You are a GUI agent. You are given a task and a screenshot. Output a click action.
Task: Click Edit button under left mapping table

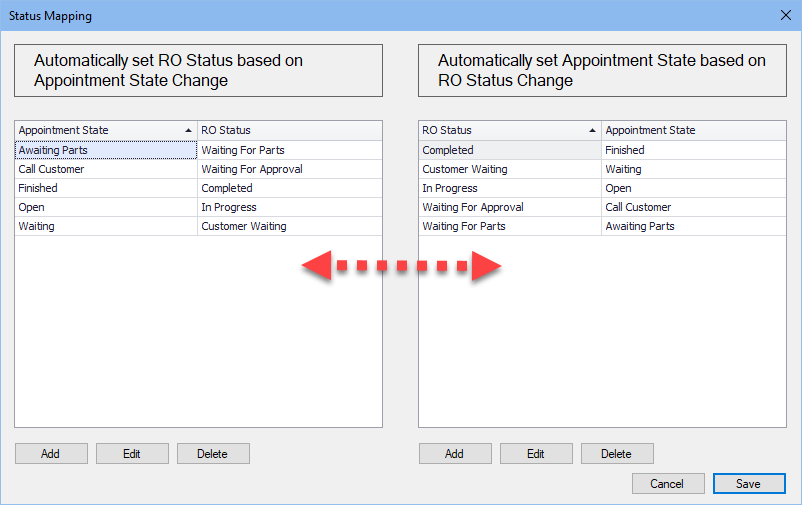(132, 454)
